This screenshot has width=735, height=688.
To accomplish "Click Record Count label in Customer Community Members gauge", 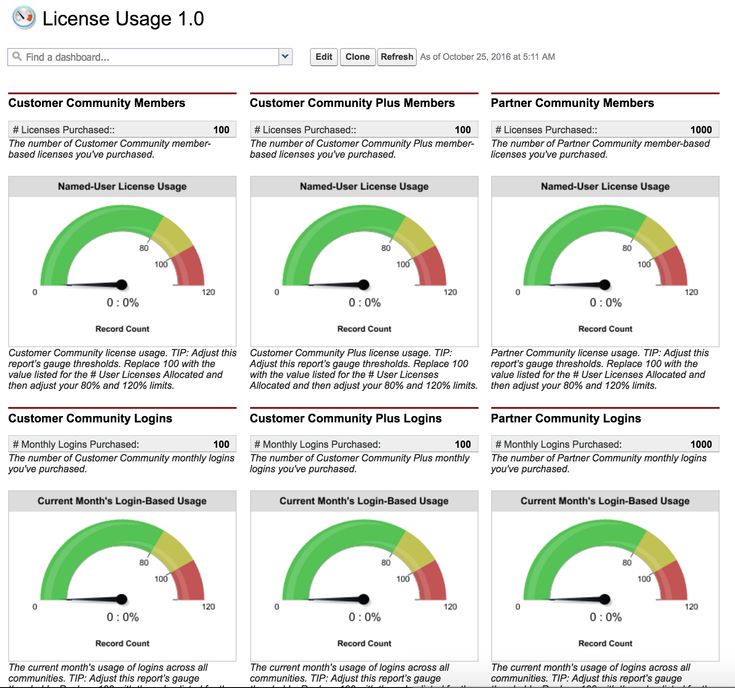I will tap(122, 329).
